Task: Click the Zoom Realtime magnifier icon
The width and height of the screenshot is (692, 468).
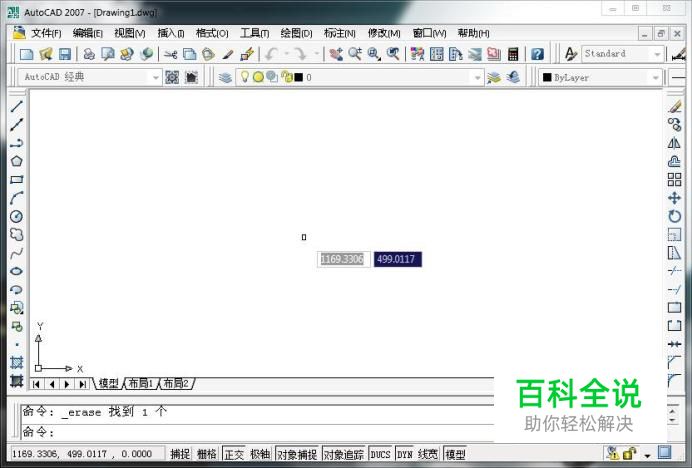Action: 355,54
